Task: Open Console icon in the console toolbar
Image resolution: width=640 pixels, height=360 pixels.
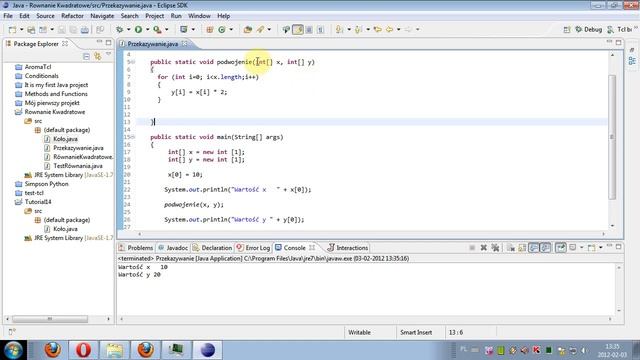Action: click(592, 247)
